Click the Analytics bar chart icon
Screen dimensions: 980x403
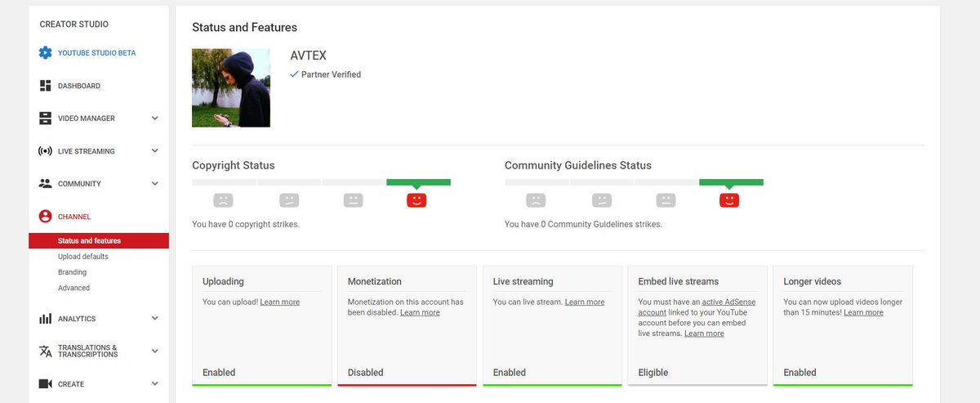(46, 319)
